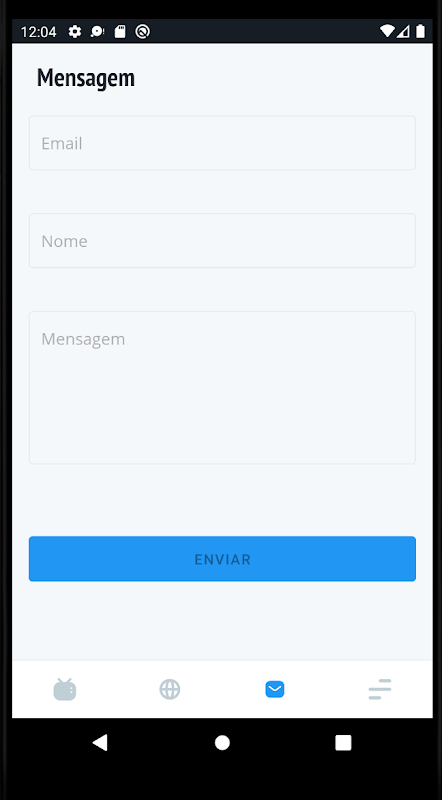
Task: Tap the Android home circle button
Action: tap(222, 743)
